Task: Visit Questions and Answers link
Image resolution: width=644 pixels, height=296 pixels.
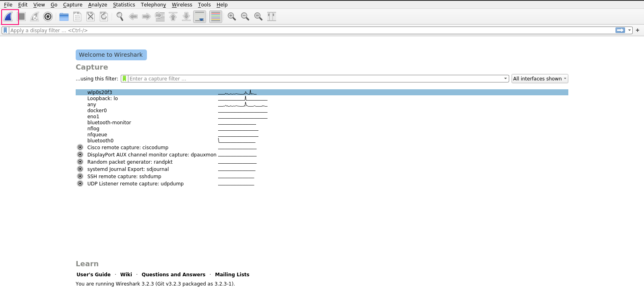Action: [x=173, y=274]
